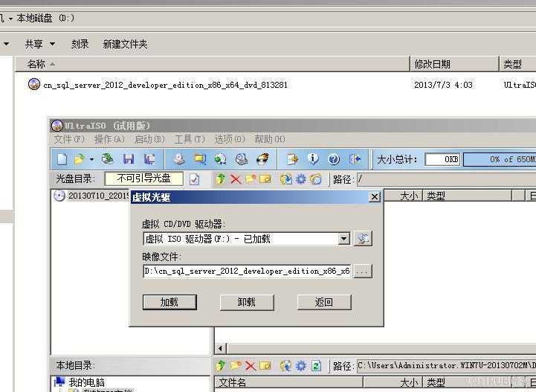The height and width of the screenshot is (392, 536).
Task: Open the 操作(A) menu
Action: pyautogui.click(x=109, y=139)
